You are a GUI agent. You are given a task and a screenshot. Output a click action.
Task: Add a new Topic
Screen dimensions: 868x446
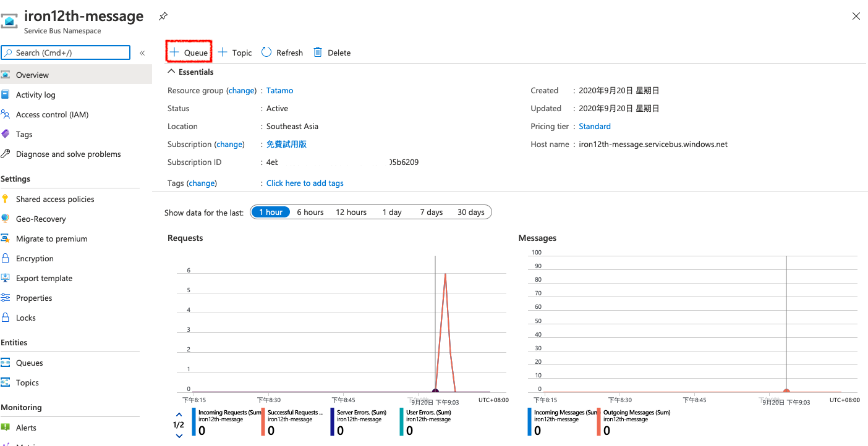235,53
